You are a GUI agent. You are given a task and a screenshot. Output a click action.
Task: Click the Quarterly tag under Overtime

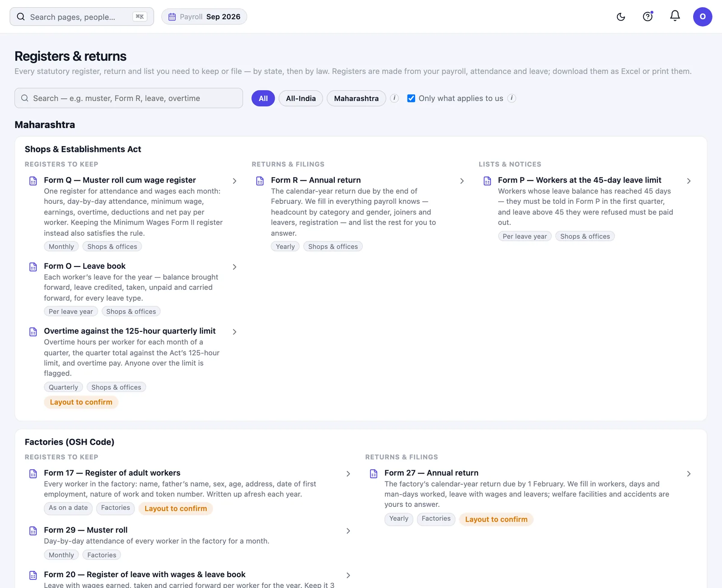pos(64,387)
